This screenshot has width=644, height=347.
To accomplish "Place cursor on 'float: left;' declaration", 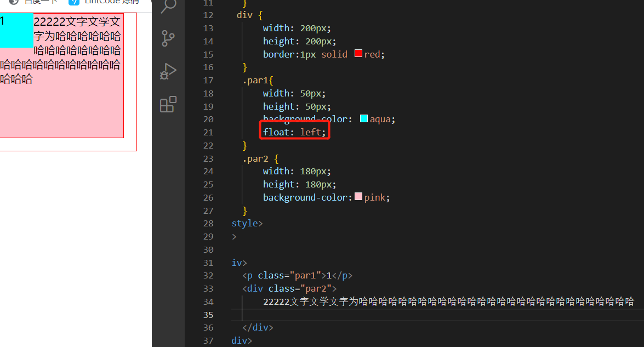I will click(294, 132).
